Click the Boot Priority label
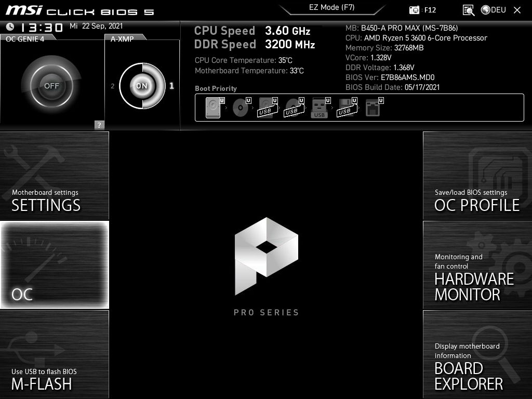 coord(216,88)
